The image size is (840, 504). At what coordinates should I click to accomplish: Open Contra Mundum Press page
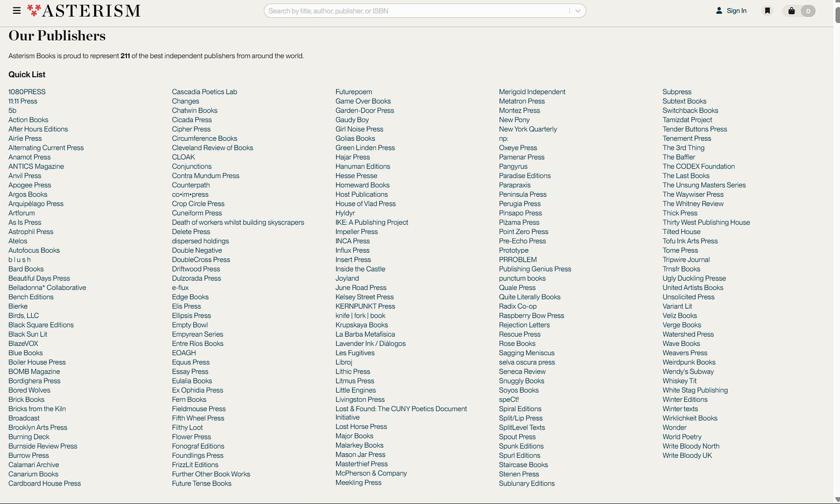click(205, 175)
